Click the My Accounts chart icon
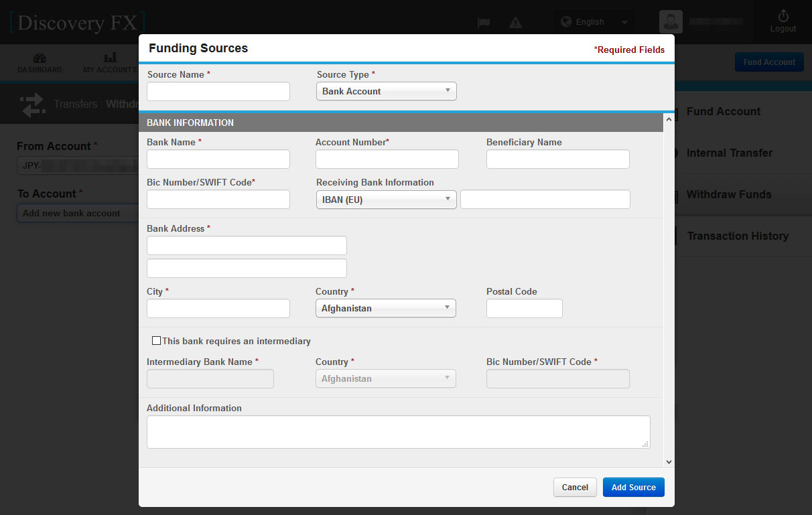This screenshot has height=515, width=812. [110, 58]
